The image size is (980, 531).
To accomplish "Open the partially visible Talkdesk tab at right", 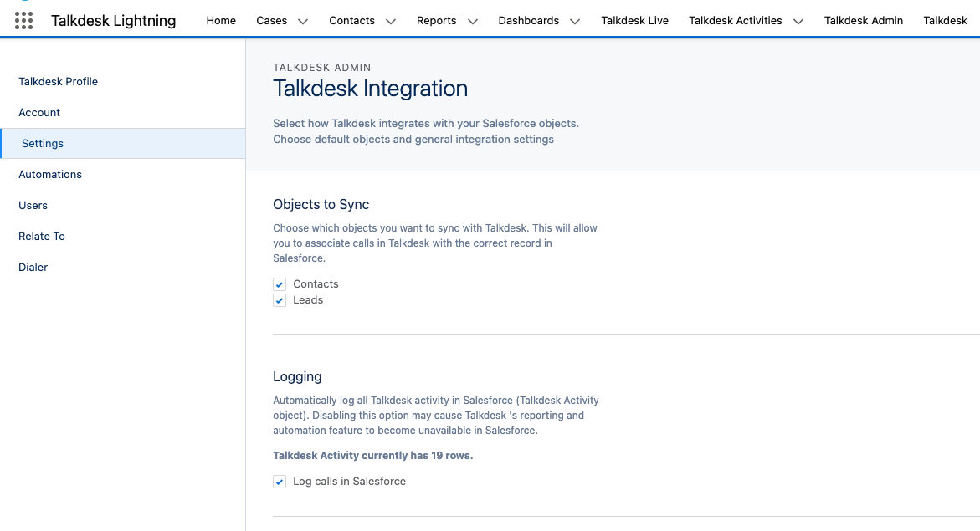I will (x=945, y=21).
